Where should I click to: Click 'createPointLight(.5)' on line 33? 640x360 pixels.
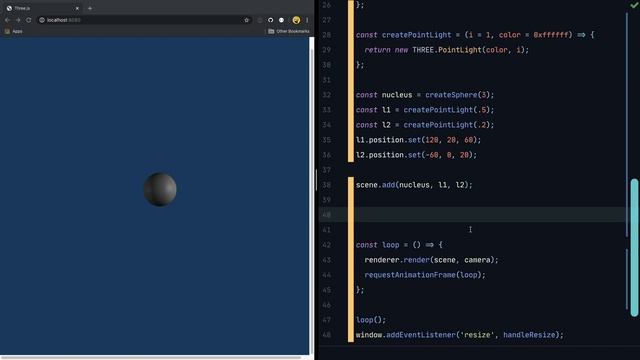click(447, 110)
